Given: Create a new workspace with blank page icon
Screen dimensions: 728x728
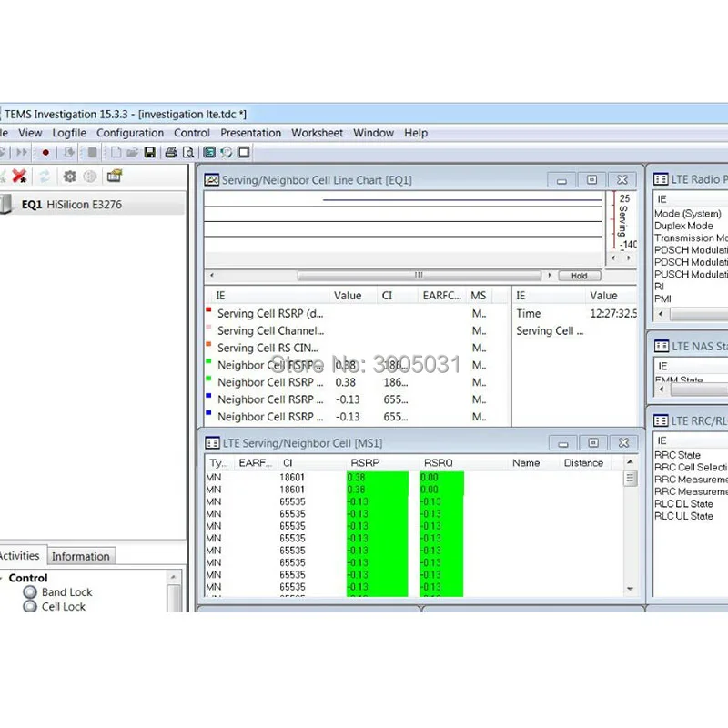Looking at the screenshot, I should pyautogui.click(x=116, y=152).
